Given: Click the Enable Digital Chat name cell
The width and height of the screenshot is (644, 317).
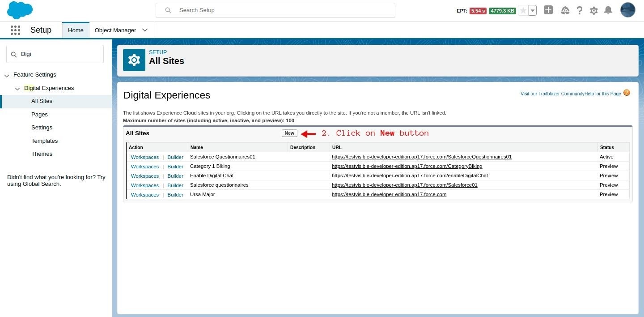Looking at the screenshot, I should pyautogui.click(x=212, y=176).
